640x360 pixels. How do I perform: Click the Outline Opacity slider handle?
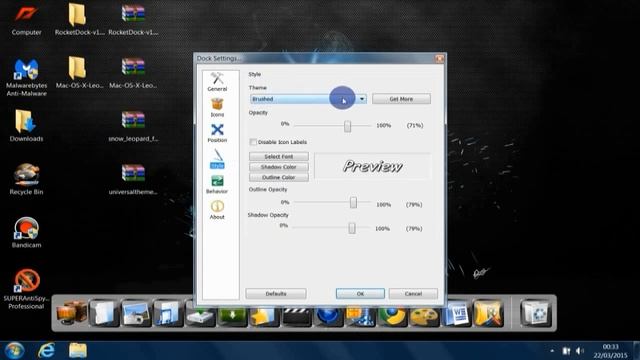click(x=353, y=202)
